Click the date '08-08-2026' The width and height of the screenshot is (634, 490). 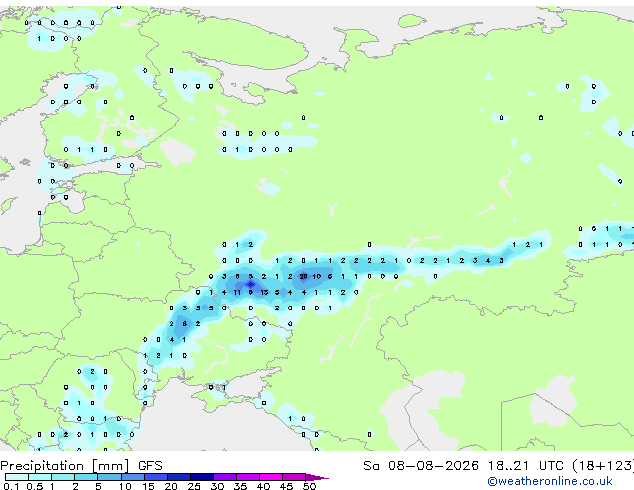coord(433,466)
